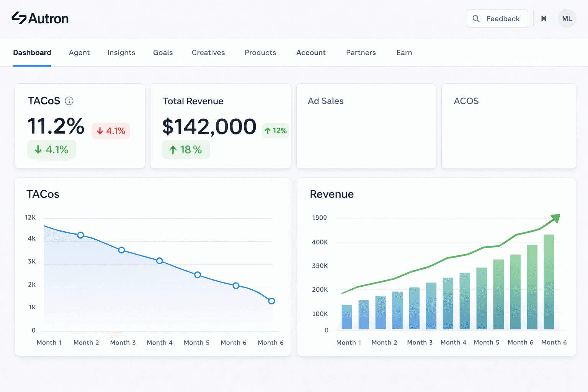
Task: Switch to the Insights tab
Action: tap(121, 52)
